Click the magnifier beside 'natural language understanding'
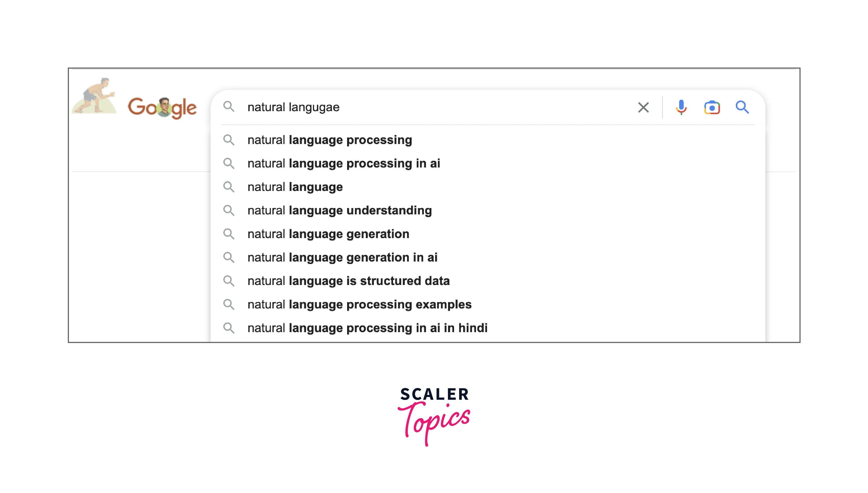This screenshot has width=868, height=493. point(229,210)
